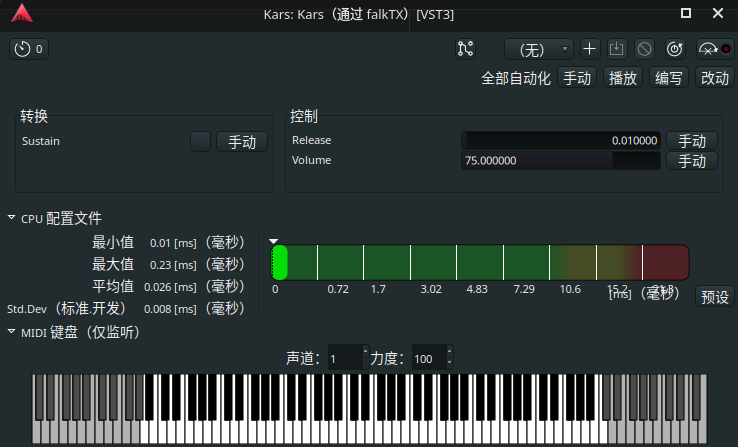
Task: Click the save preset icon
Action: (x=617, y=49)
